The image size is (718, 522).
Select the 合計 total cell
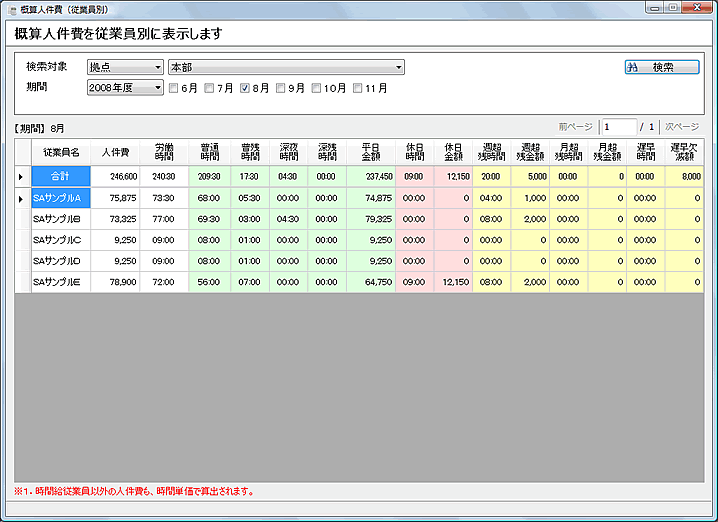tap(61, 176)
